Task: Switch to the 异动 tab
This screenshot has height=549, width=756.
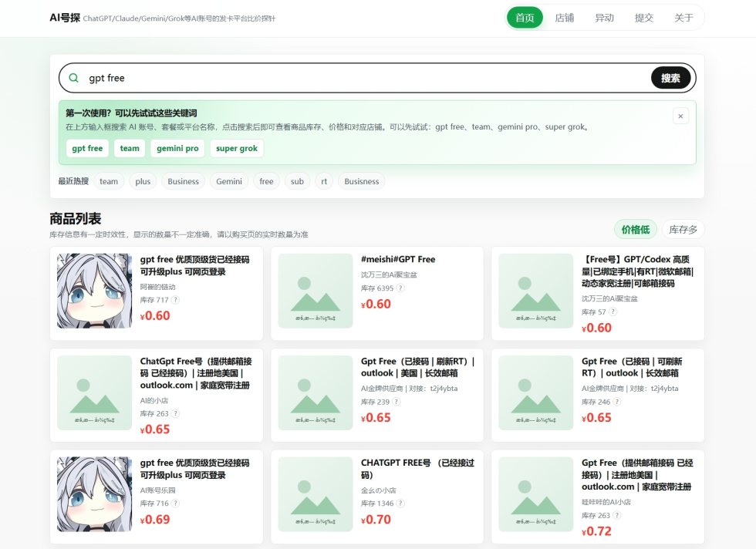Action: [604, 18]
